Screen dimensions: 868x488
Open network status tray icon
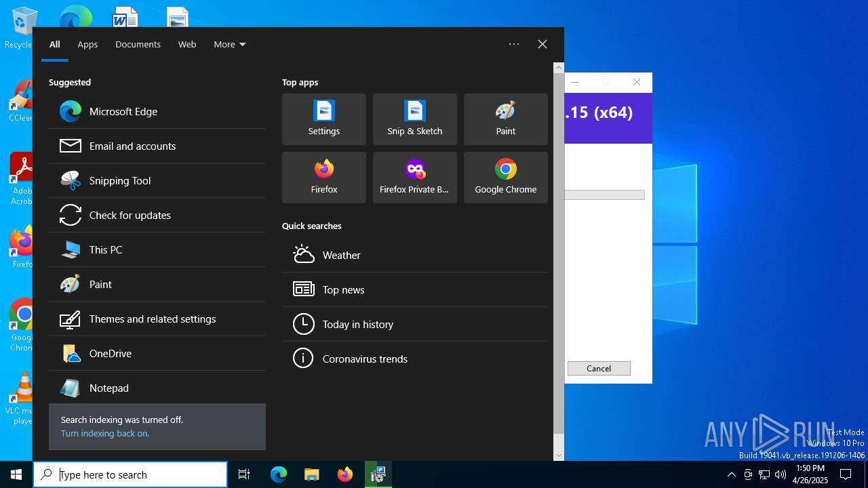pyautogui.click(x=764, y=474)
